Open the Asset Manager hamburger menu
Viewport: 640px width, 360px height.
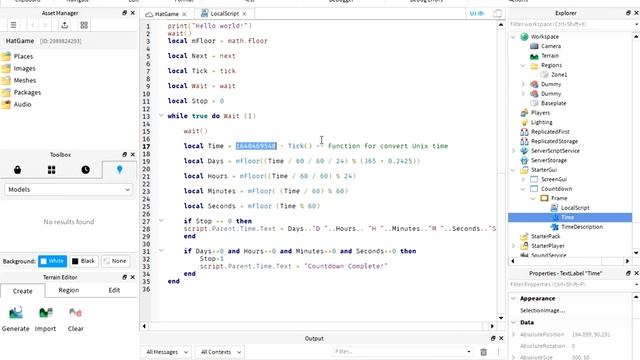tap(13, 25)
